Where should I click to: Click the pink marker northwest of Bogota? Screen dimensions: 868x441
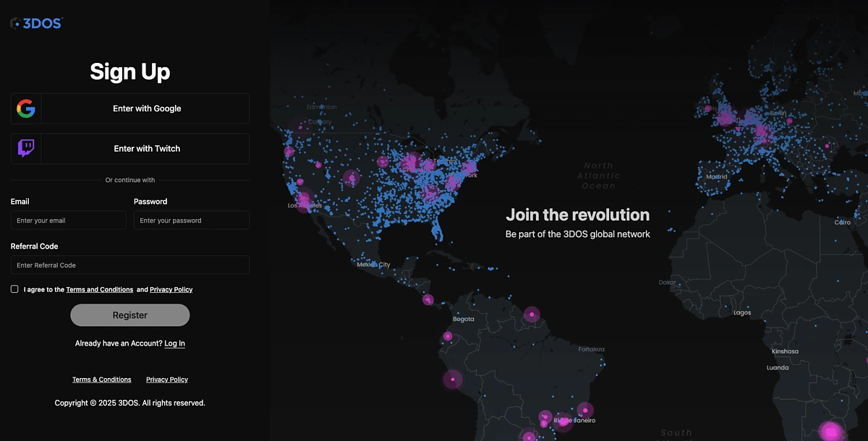pyautogui.click(x=428, y=299)
